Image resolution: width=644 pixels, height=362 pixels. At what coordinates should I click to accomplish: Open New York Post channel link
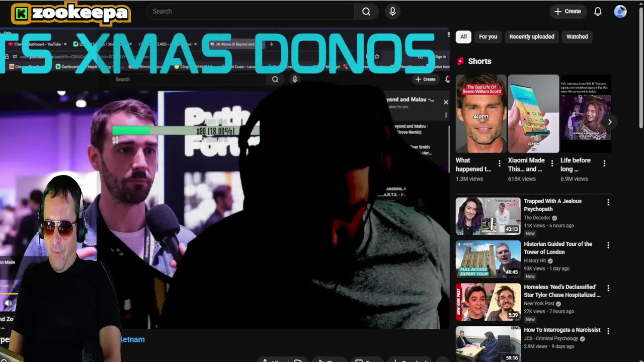click(x=539, y=304)
